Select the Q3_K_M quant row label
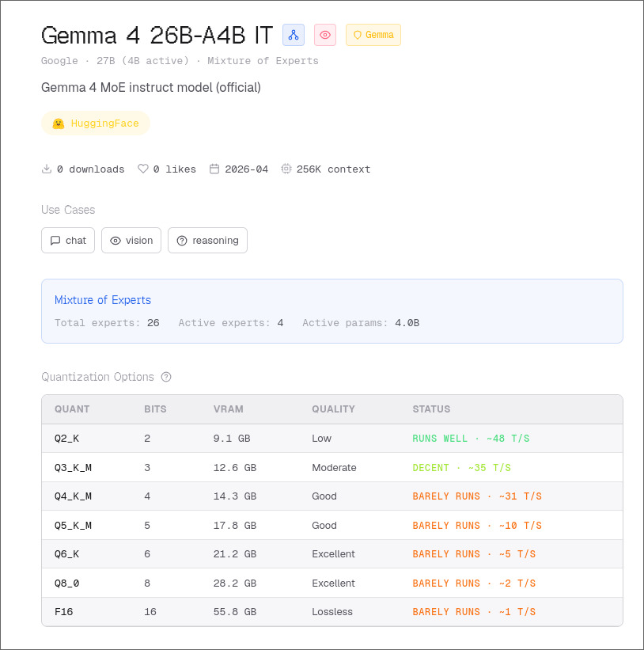 (73, 468)
